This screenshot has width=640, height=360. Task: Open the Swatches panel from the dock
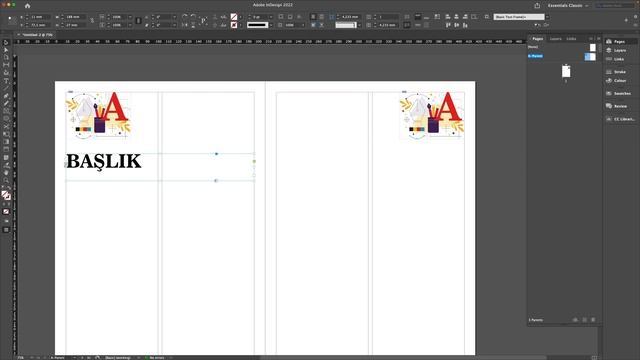click(x=619, y=93)
